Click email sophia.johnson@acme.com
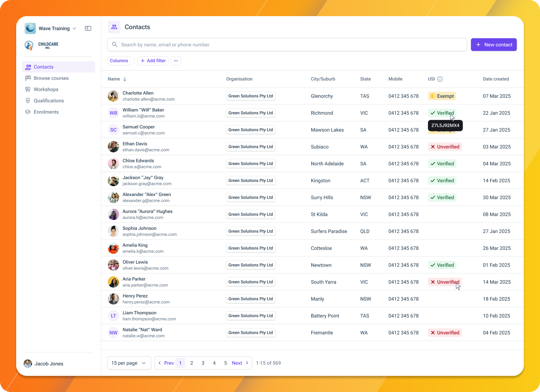Image resolution: width=540 pixels, height=392 pixels. tap(150, 234)
